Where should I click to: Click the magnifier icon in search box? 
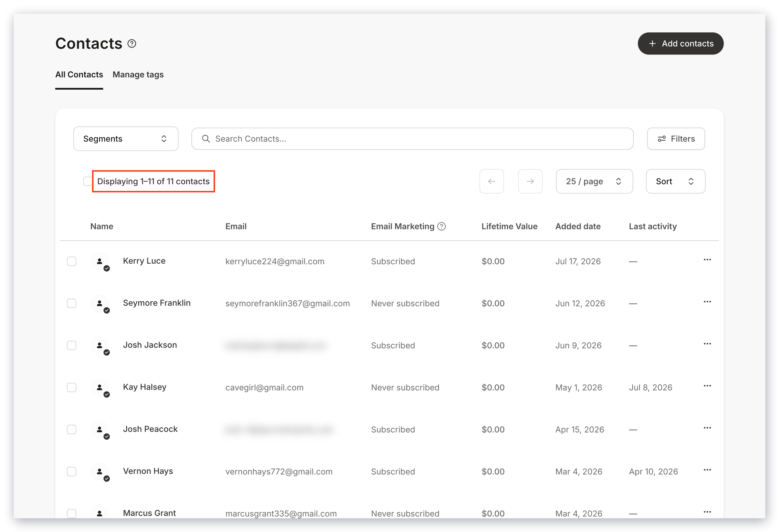click(x=206, y=139)
